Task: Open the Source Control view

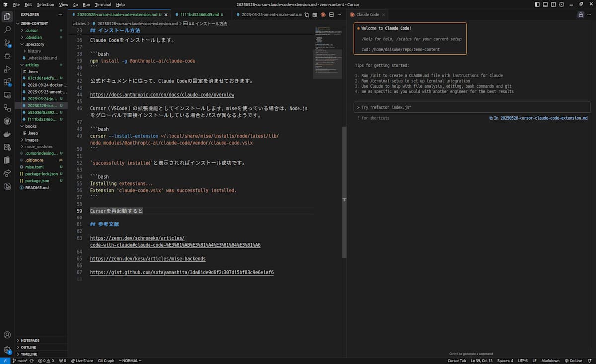Action: [7, 43]
